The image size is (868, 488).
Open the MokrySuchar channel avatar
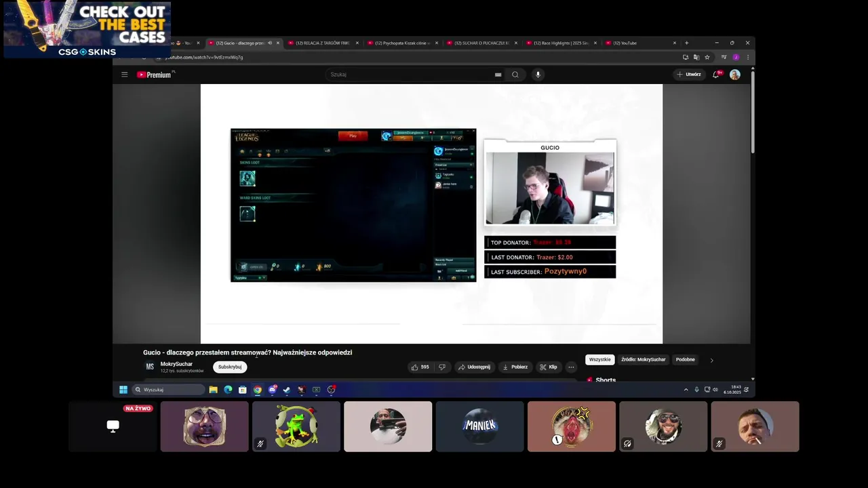(x=150, y=367)
